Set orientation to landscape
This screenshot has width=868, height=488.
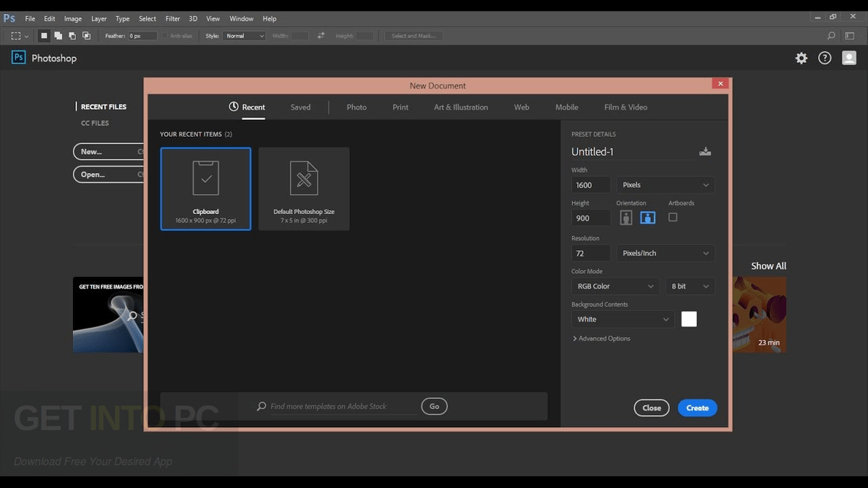(x=647, y=218)
